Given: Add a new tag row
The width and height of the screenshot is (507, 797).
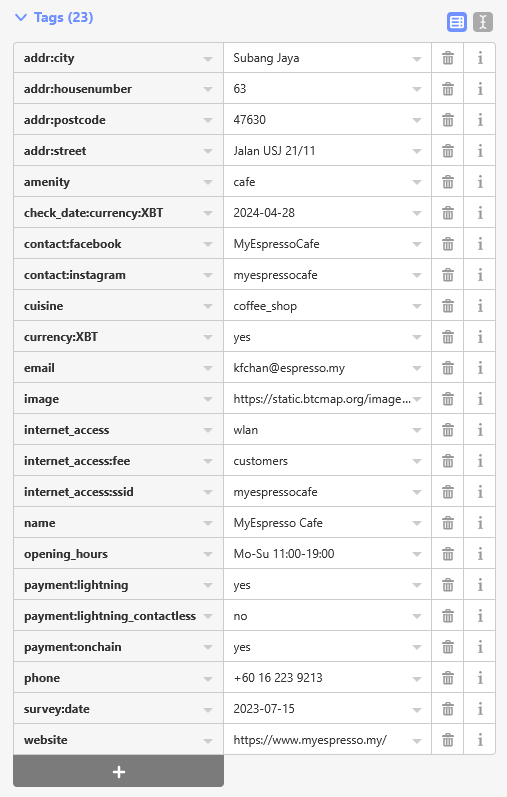Looking at the screenshot, I should (118, 772).
